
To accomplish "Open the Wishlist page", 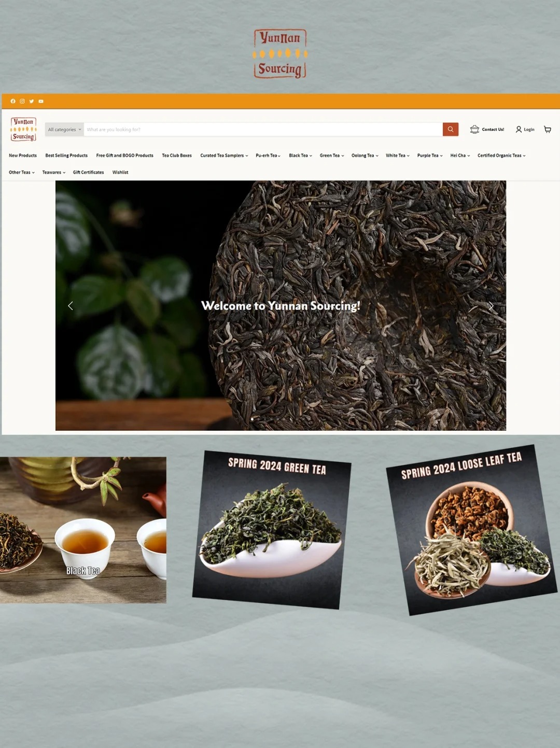I will click(120, 172).
